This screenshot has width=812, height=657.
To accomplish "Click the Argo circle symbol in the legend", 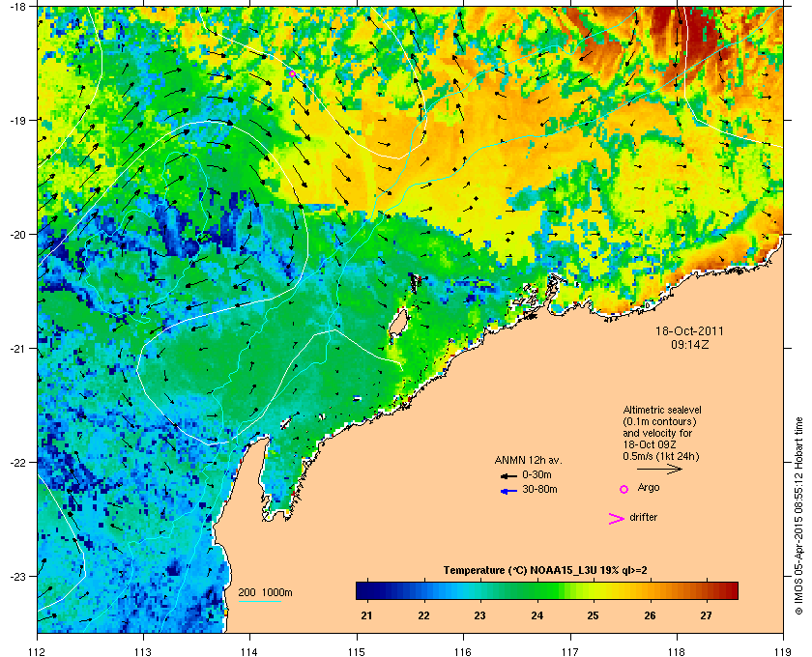I will point(624,489).
